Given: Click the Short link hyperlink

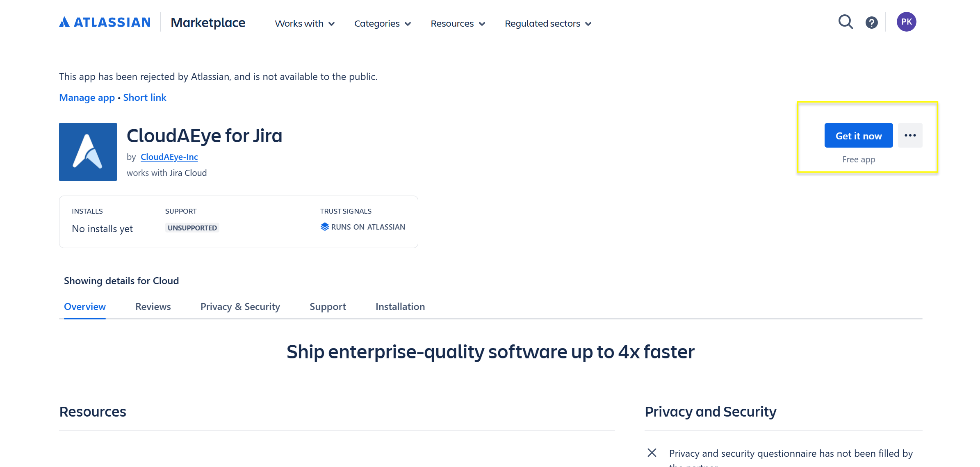Looking at the screenshot, I should [x=145, y=98].
